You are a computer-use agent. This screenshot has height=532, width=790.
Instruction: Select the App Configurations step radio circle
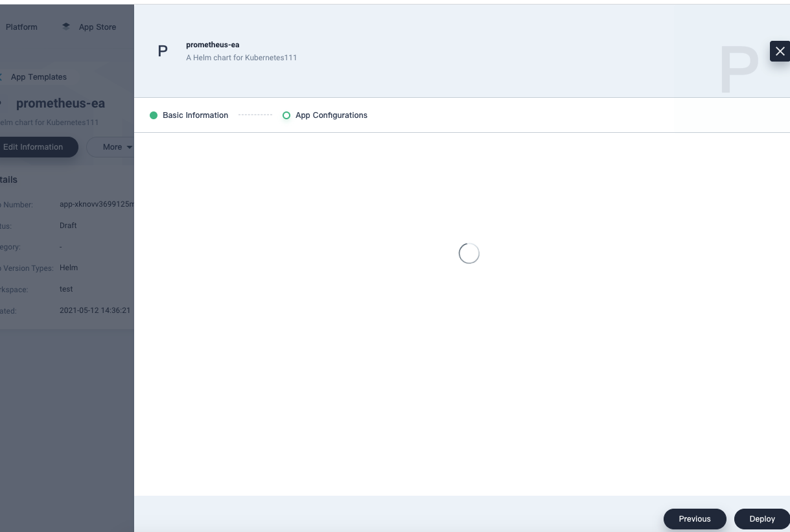(286, 115)
